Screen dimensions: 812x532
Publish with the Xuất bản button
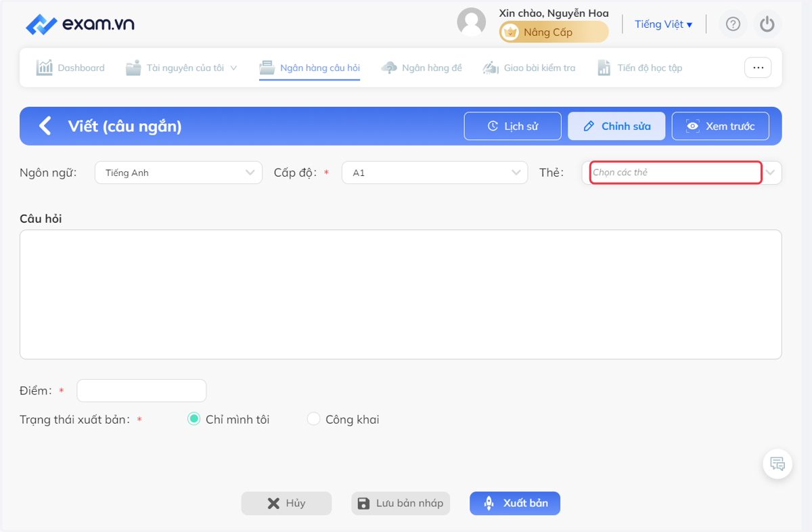[x=515, y=504]
